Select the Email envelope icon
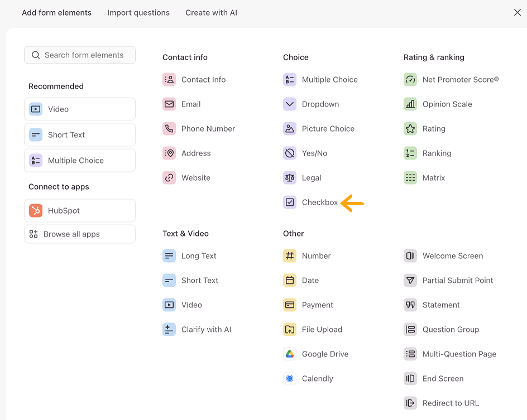This screenshot has width=527, height=420. coord(169,104)
